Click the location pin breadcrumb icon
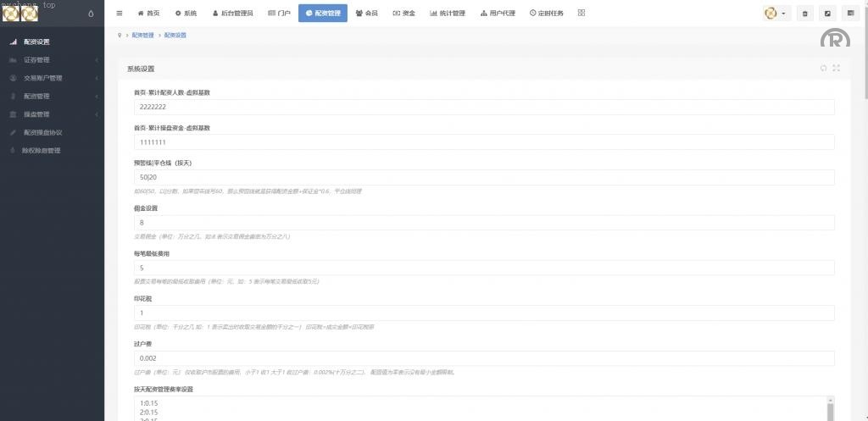This screenshot has width=868, height=421. pos(120,36)
